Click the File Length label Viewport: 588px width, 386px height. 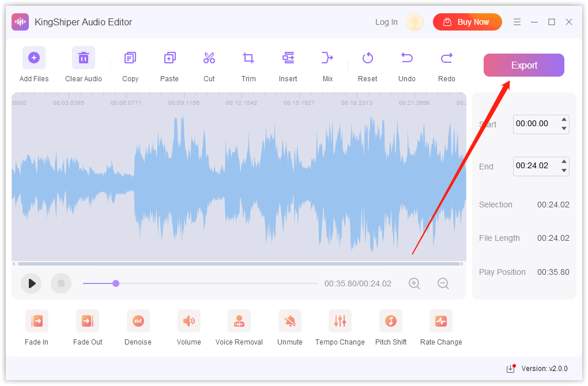(x=499, y=239)
